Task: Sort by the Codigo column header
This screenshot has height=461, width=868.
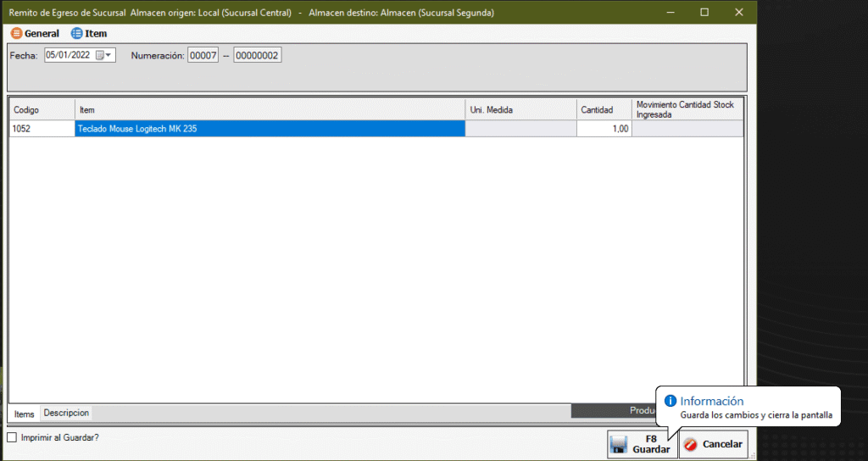Action: [42, 110]
